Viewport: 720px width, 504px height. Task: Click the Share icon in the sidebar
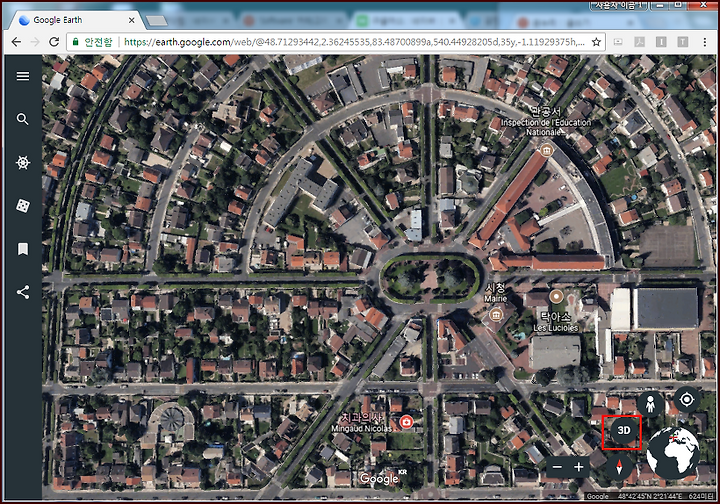pyautogui.click(x=22, y=292)
